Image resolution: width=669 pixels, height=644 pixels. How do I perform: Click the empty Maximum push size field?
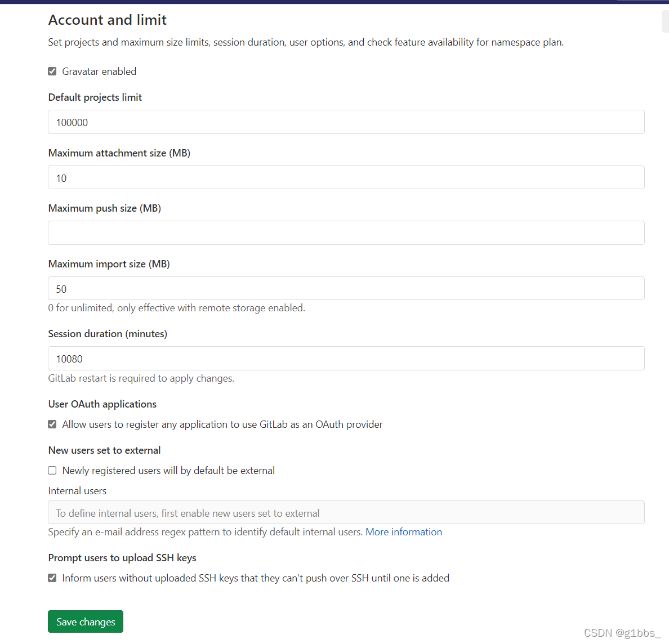coord(346,233)
